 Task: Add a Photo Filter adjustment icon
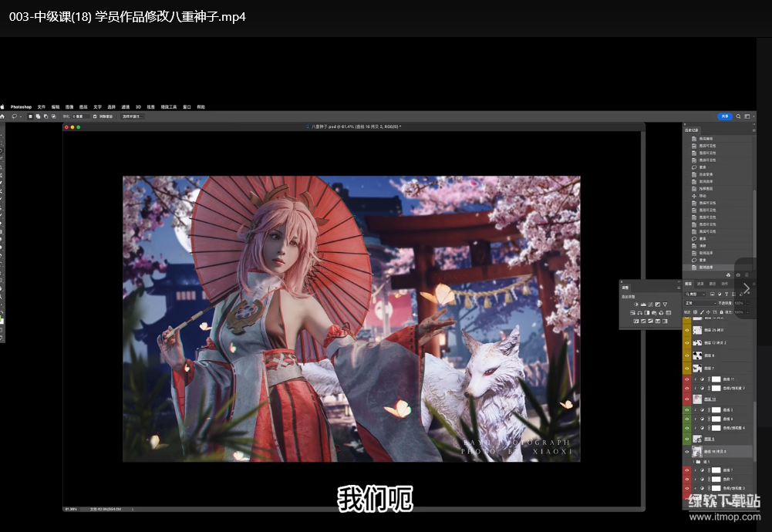(654, 313)
